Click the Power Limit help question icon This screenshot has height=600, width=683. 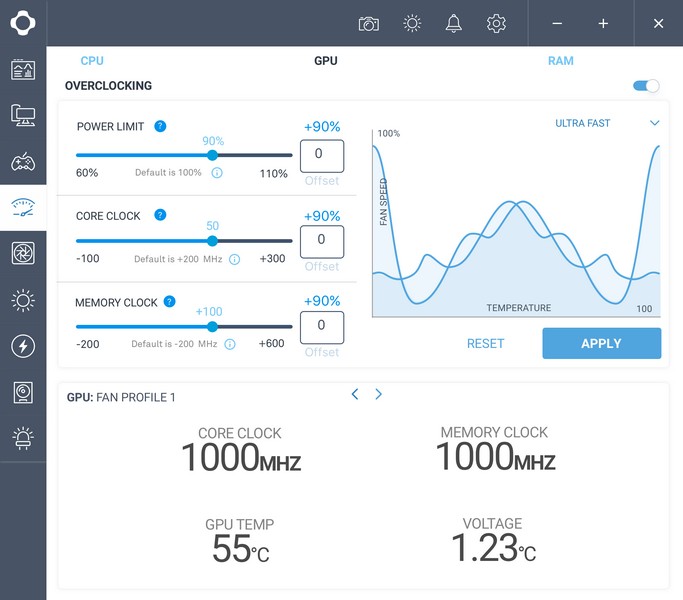click(160, 126)
